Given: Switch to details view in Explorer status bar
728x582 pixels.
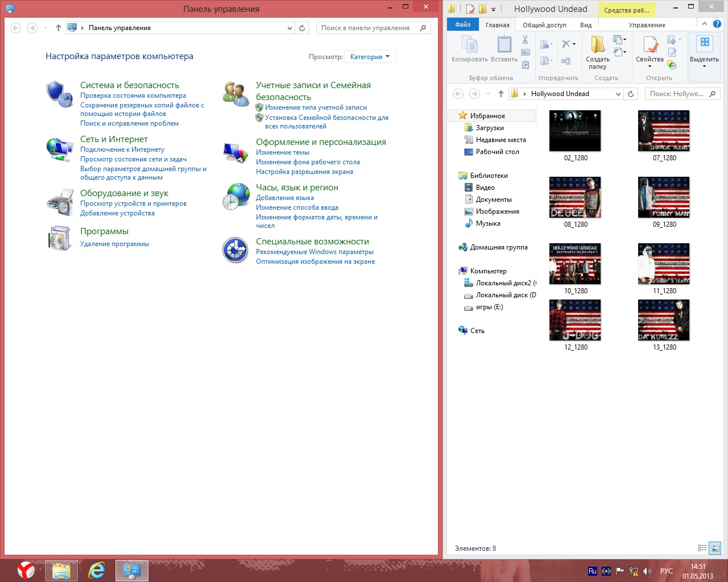Looking at the screenshot, I should [702, 548].
